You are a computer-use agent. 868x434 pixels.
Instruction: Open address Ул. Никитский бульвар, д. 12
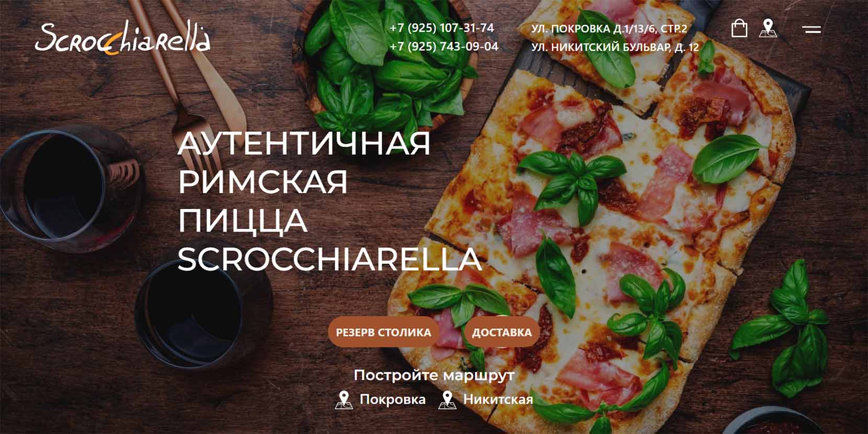(615, 47)
